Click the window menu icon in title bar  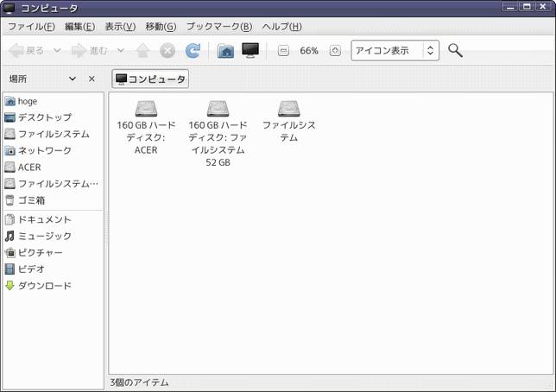[x=9, y=8]
